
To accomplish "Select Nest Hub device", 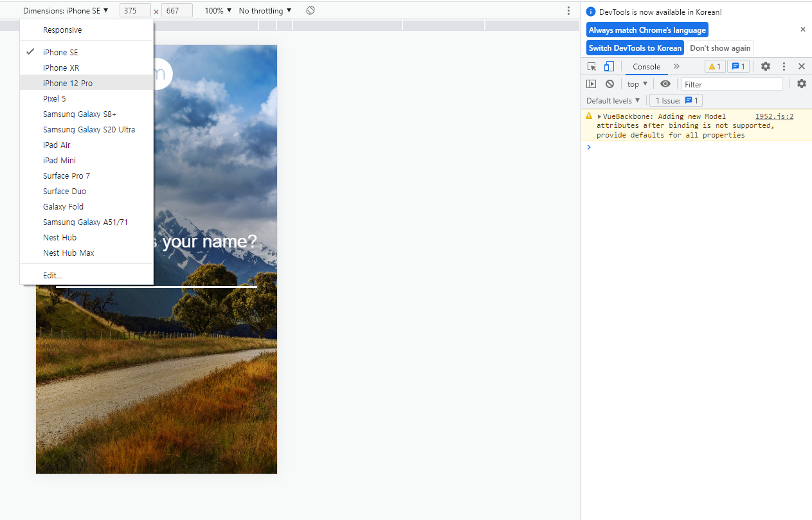I will (87, 238).
